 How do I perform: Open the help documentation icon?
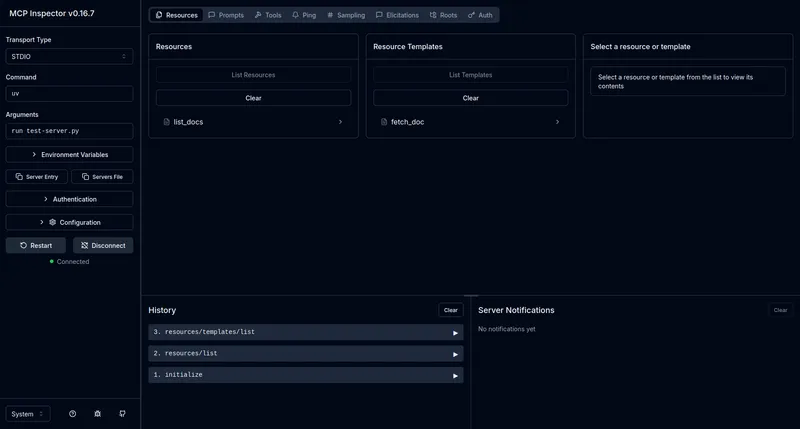point(72,413)
